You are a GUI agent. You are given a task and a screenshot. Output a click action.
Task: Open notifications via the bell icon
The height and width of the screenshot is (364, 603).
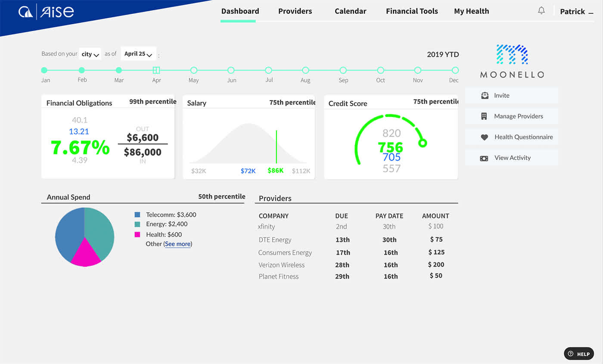(541, 10)
